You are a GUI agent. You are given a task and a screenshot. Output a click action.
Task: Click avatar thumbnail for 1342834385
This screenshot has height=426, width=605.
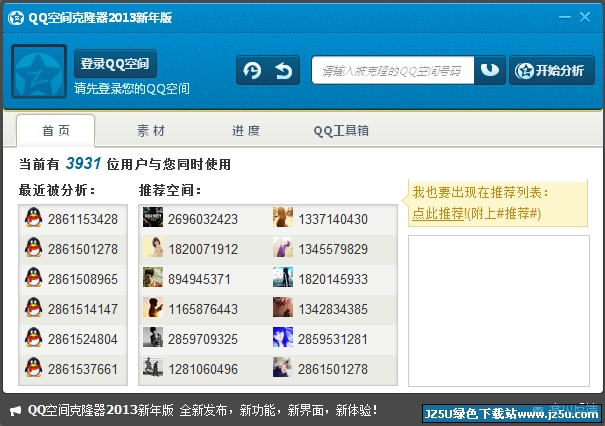coord(283,308)
